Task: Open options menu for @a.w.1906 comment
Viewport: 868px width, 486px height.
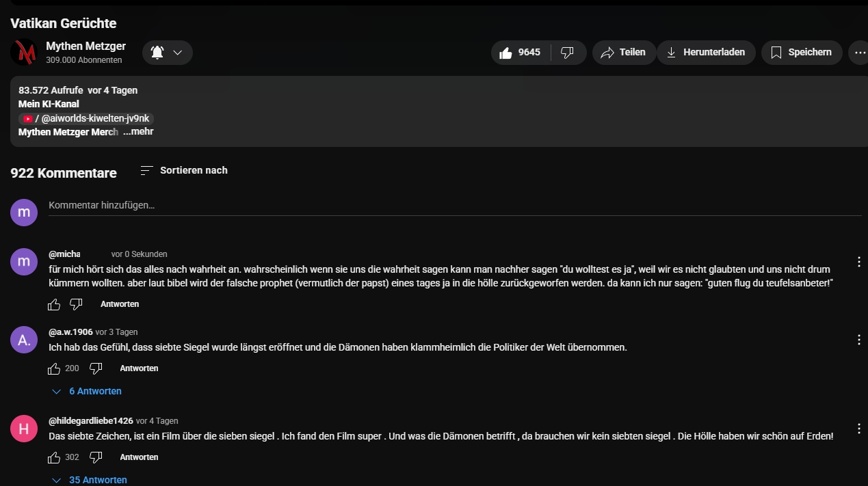Action: coord(859,340)
